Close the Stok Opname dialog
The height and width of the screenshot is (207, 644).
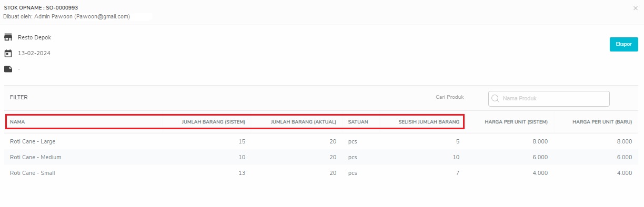click(636, 8)
